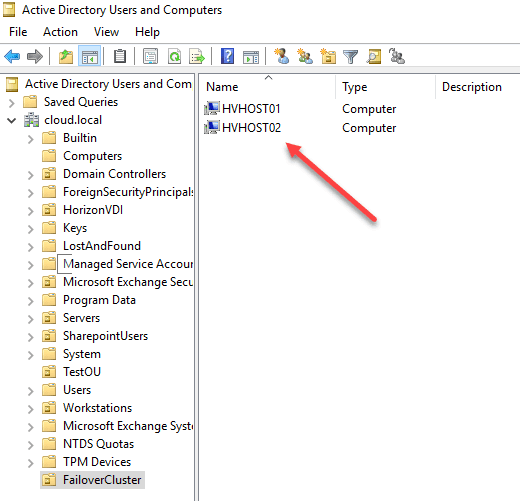Viewport: 520px width, 501px height.
Task: Select ForeignSecurityPrincipals in the tree
Action: tap(128, 192)
